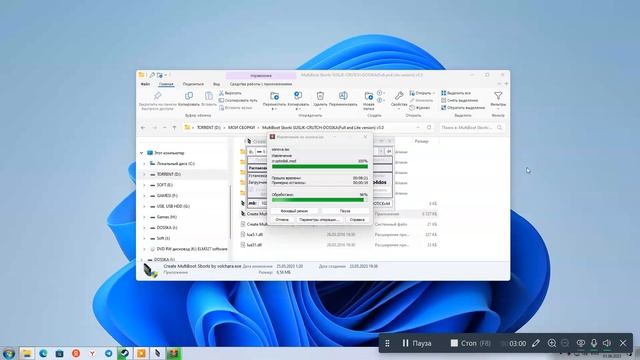This screenshot has height=360, width=640.
Task: Click the overall progress bar (Обработано)
Action: point(320,200)
